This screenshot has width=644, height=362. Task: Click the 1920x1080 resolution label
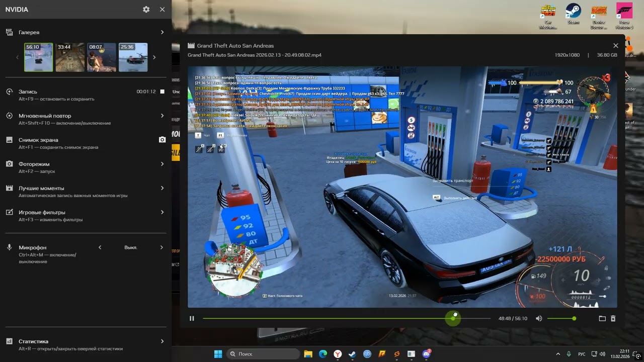(x=567, y=55)
